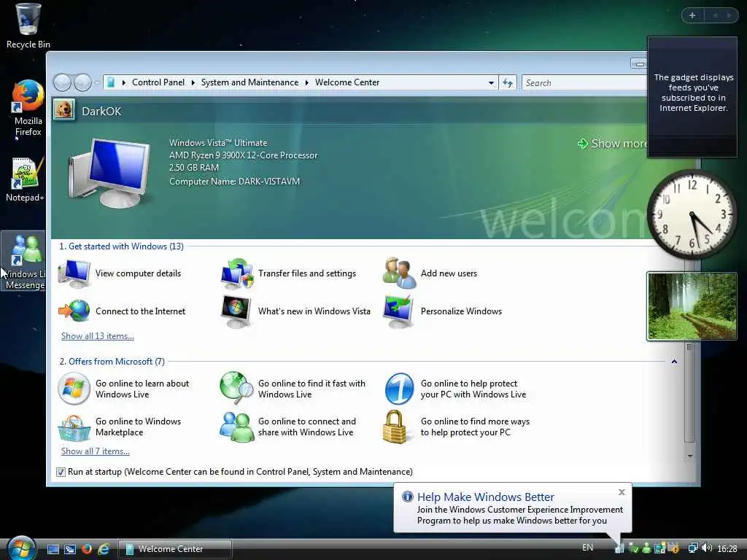Click Computer Name: DARK-VISTAVM text
Screen dimensions: 747x560
pyautogui.click(x=234, y=182)
